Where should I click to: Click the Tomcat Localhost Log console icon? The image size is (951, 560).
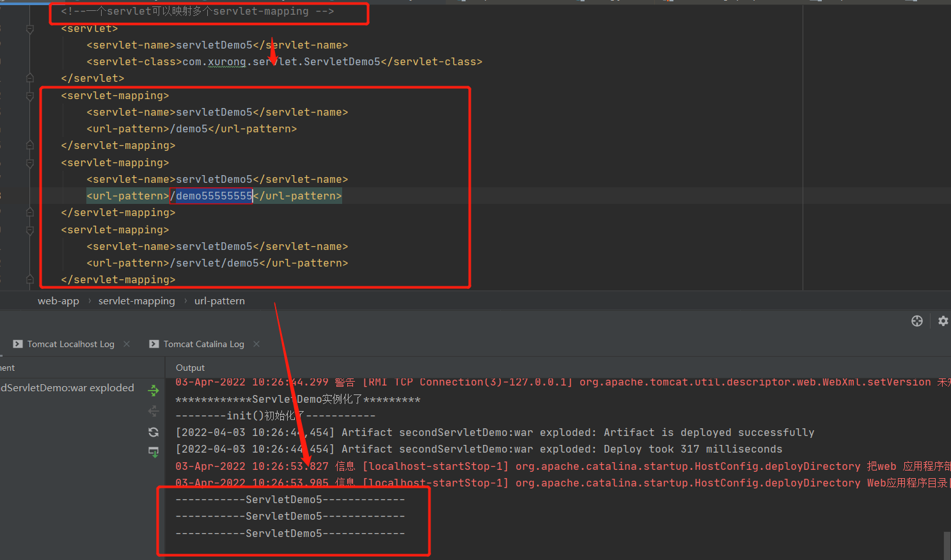(x=18, y=344)
